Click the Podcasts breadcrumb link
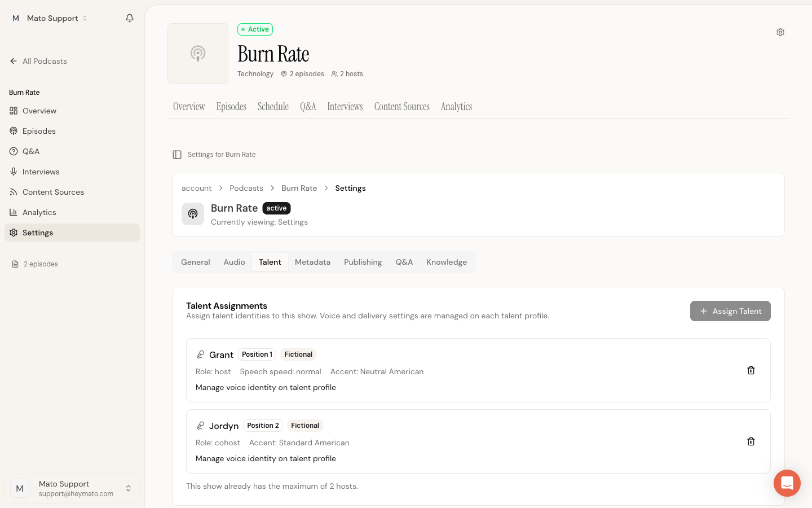Viewport: 812px width, 508px height. tap(246, 188)
